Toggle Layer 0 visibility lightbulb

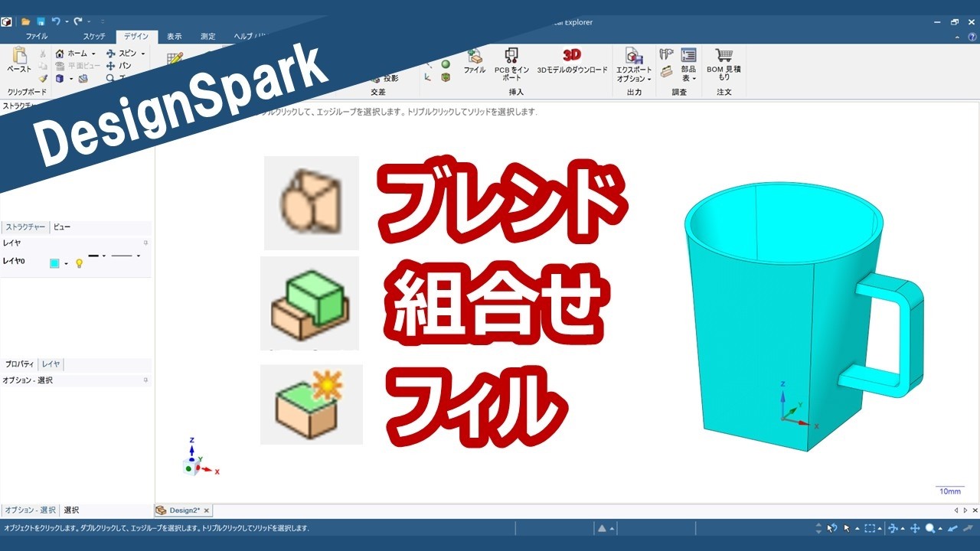click(x=79, y=263)
